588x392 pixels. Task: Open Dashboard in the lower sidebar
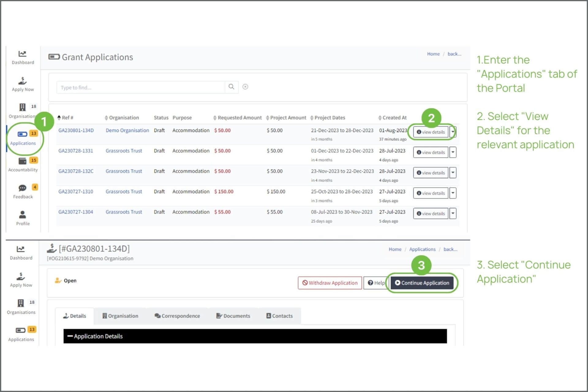point(21,253)
